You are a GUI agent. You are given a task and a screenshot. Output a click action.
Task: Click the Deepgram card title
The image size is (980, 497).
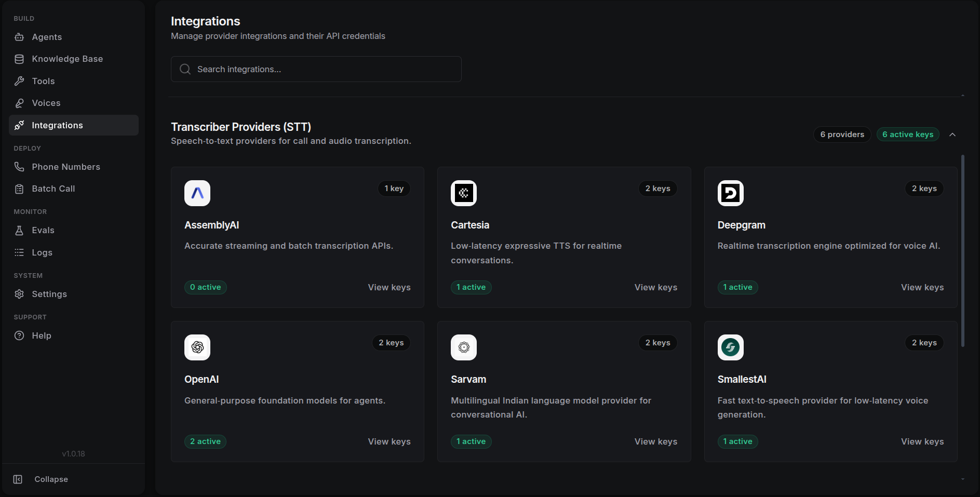tap(742, 225)
